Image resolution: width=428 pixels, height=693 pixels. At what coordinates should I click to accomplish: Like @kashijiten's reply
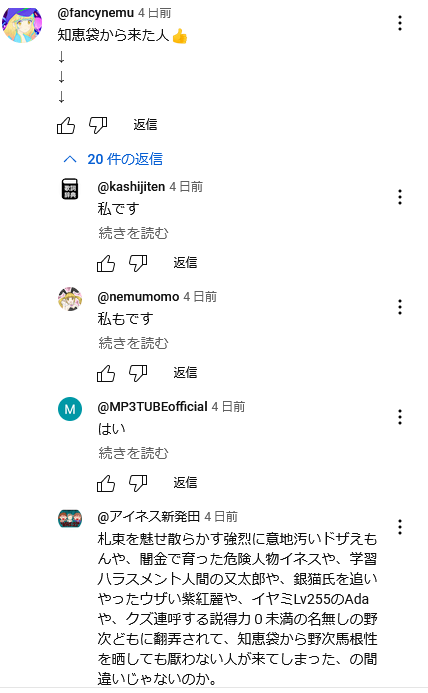[106, 263]
